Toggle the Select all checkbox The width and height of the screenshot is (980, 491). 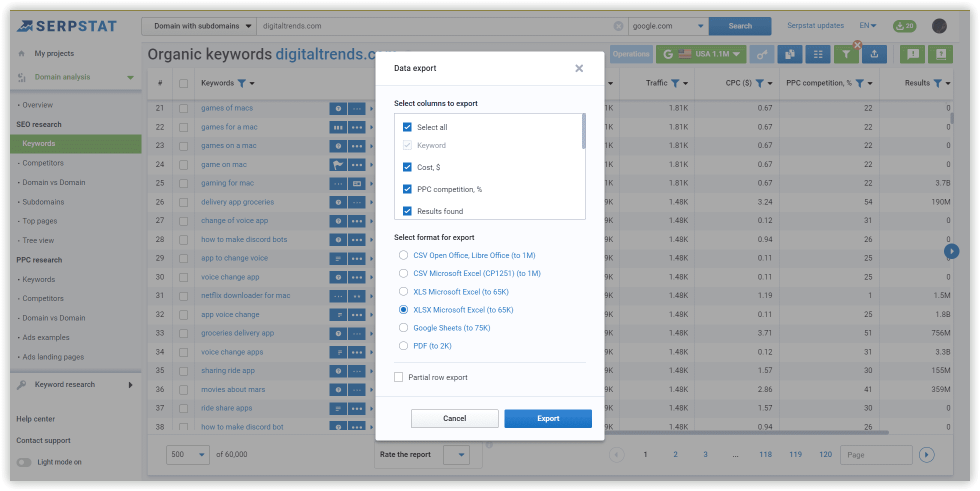point(407,127)
